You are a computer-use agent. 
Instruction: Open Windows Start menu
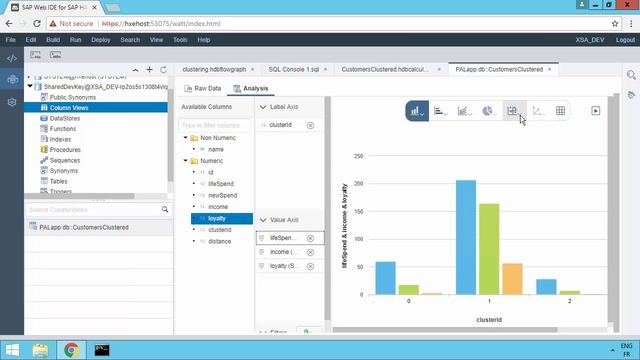point(12,350)
